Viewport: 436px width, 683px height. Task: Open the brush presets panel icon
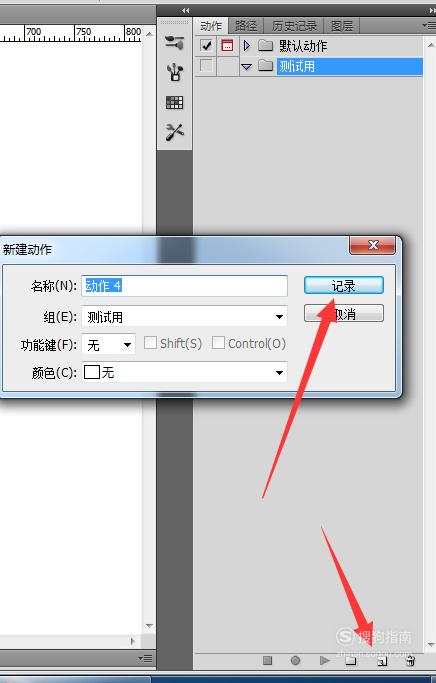[x=175, y=43]
